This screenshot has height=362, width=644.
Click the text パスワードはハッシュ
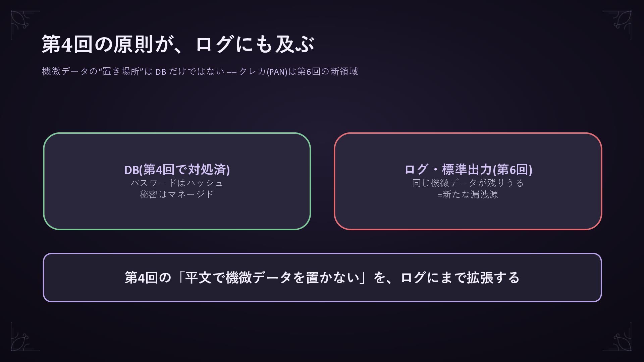[177, 183]
